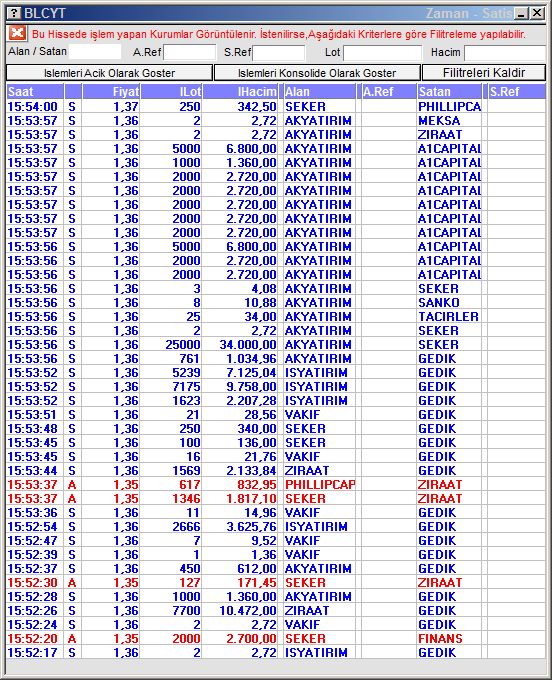Click the 10,88 volume cell
Screen dimensions: 552x680
tap(240, 303)
